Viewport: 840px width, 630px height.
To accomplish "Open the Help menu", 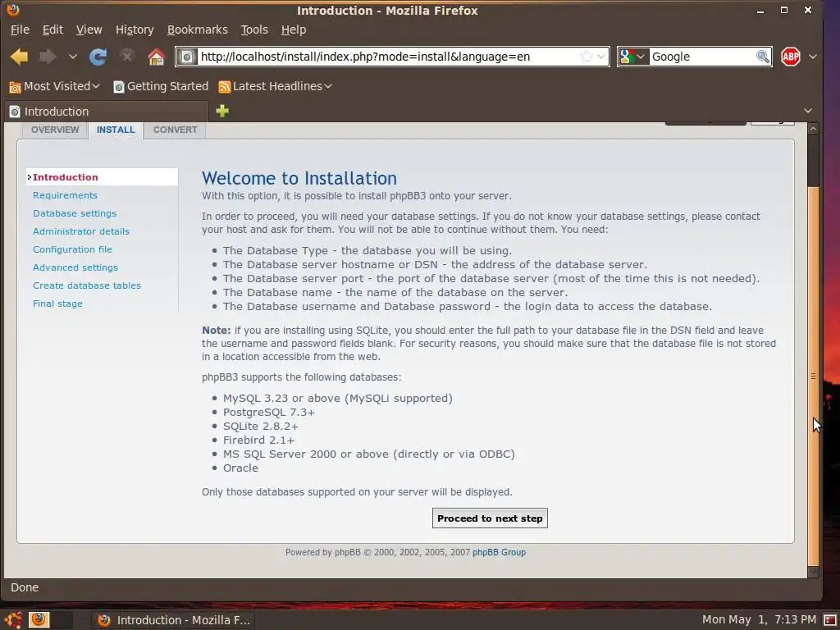I will tap(294, 30).
